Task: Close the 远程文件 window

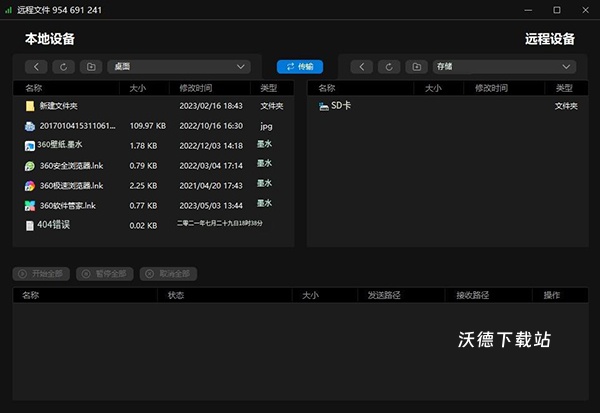Action: [x=585, y=10]
